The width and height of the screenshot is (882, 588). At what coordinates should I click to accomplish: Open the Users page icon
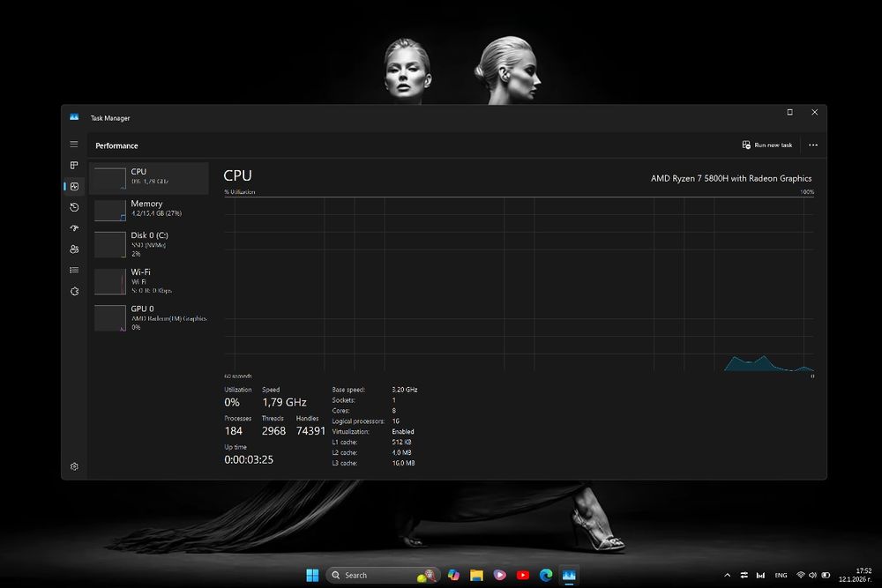point(74,249)
